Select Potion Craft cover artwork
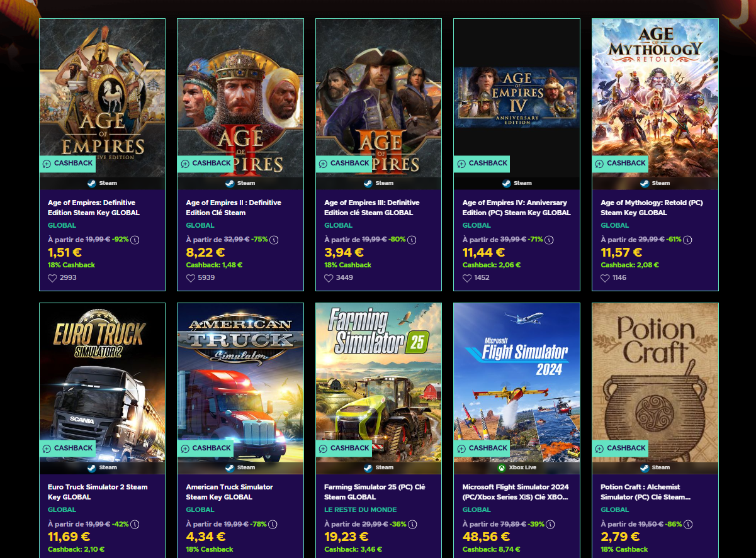The image size is (756, 558). coord(655,382)
